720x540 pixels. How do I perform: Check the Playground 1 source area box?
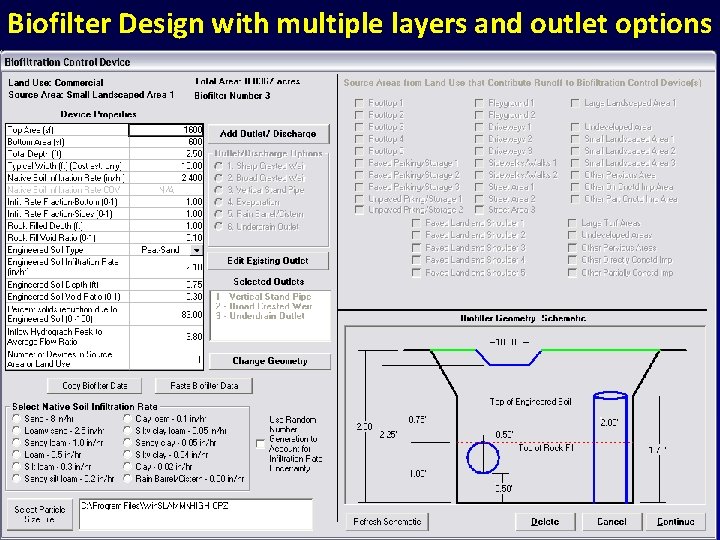click(479, 103)
